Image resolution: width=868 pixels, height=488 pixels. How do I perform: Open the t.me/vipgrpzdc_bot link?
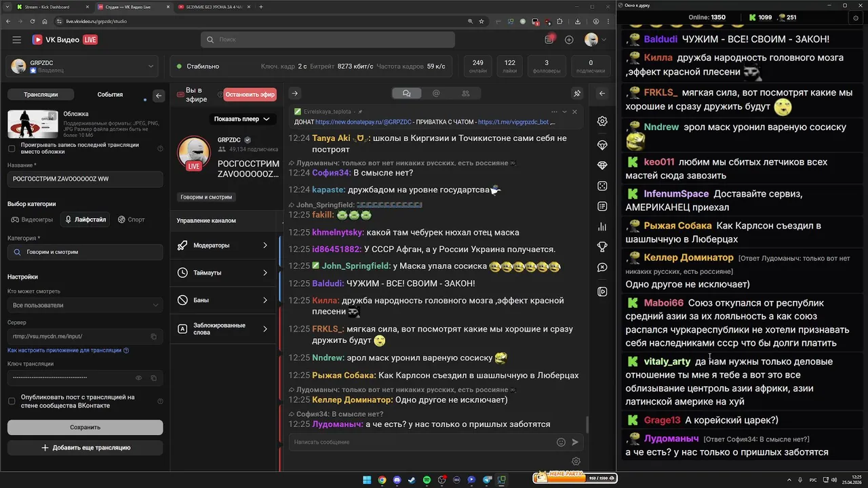click(x=513, y=123)
